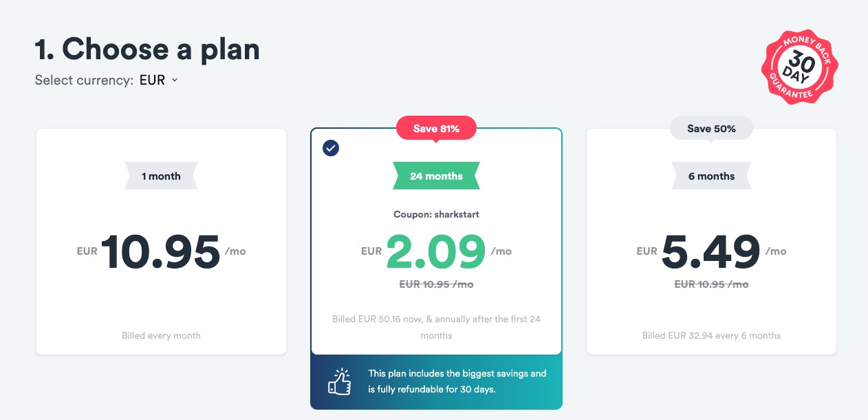868x420 pixels.
Task: Click the checkmark on the 24 months plan
Action: click(x=331, y=148)
